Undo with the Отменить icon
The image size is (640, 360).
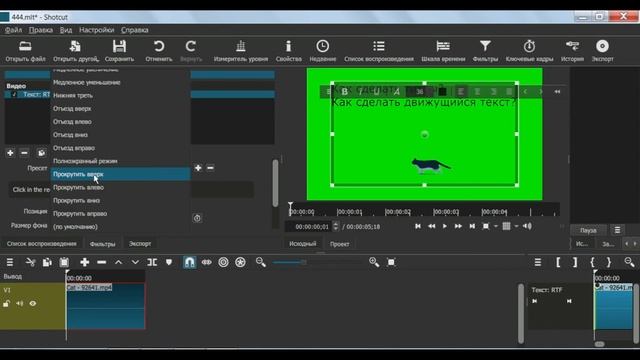click(159, 51)
